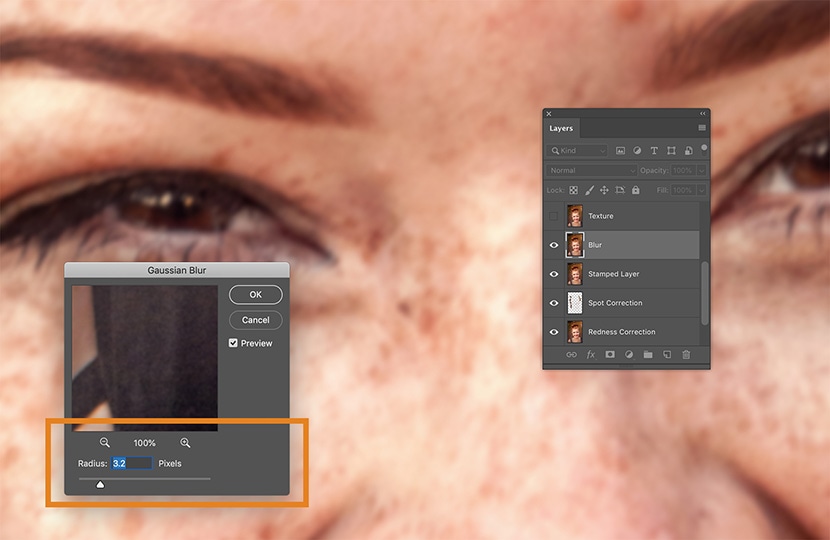Uncheck the Preview checkbox

pyautogui.click(x=233, y=343)
